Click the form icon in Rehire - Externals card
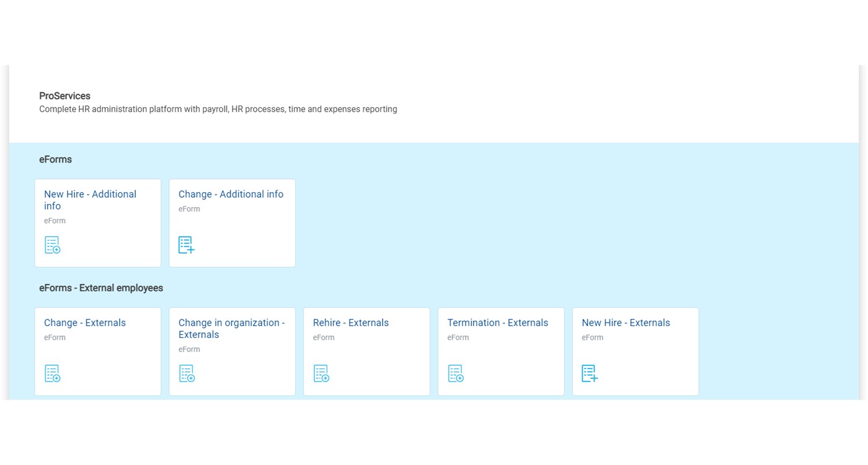This screenshot has height=465, width=868. (321, 373)
